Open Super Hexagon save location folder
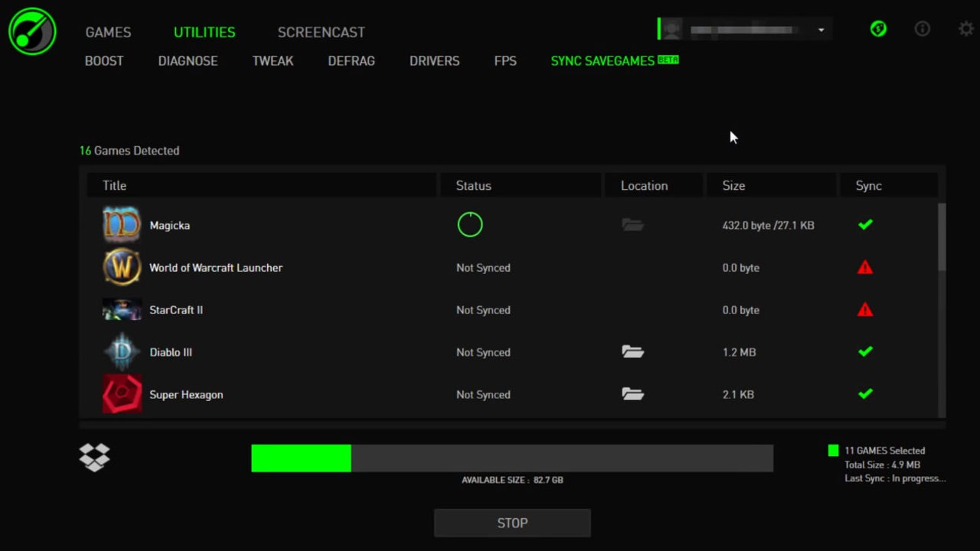The height and width of the screenshot is (551, 980). pos(632,394)
